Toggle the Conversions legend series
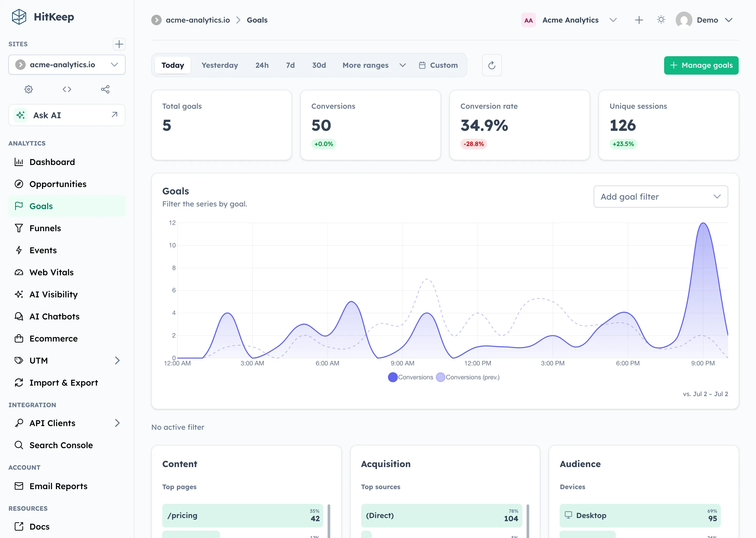756x538 pixels. click(x=411, y=377)
